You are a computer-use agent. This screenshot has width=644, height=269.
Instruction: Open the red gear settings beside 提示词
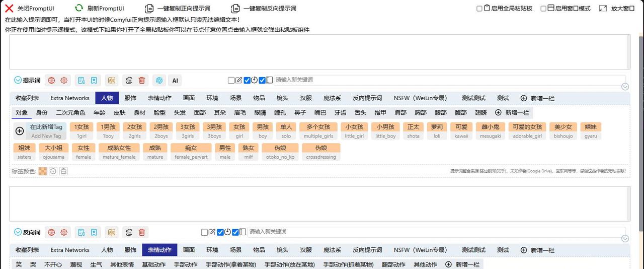click(x=64, y=80)
